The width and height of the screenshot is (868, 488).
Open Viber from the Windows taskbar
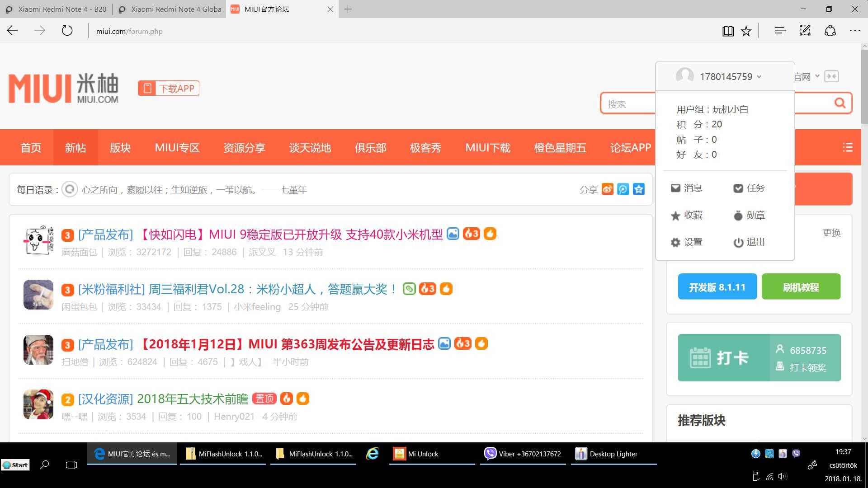(523, 454)
